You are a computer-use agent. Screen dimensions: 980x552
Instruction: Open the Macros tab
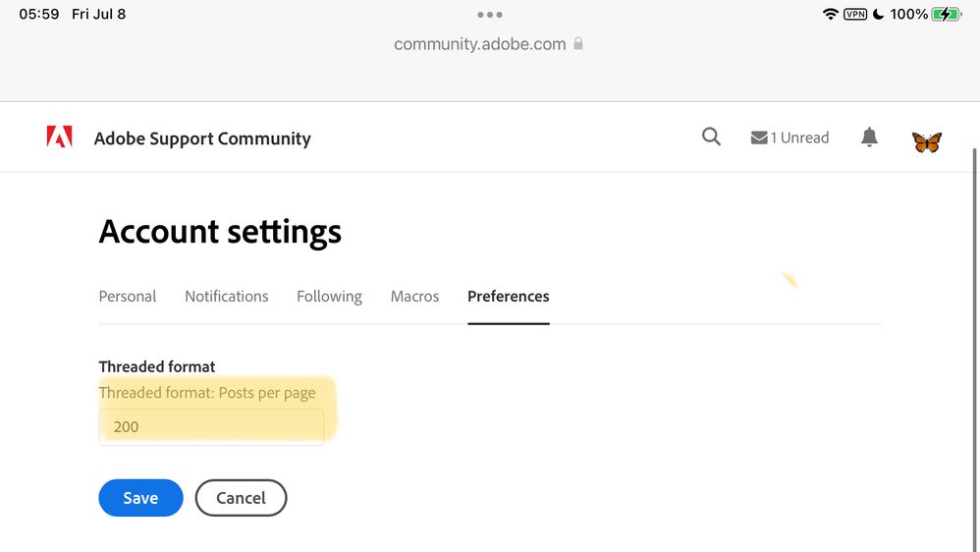point(414,297)
